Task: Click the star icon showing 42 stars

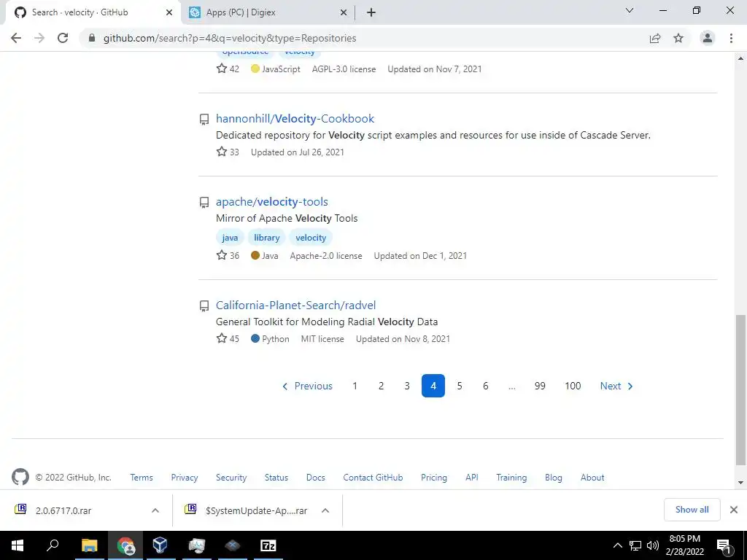Action: [222, 69]
